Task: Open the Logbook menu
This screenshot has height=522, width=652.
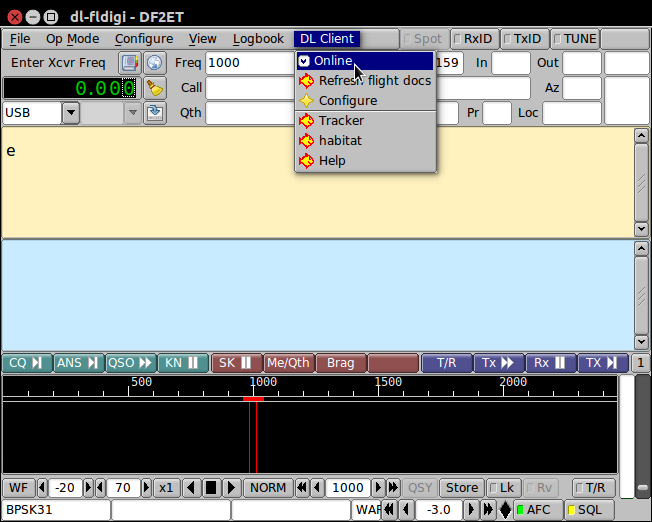Action: tap(258, 39)
